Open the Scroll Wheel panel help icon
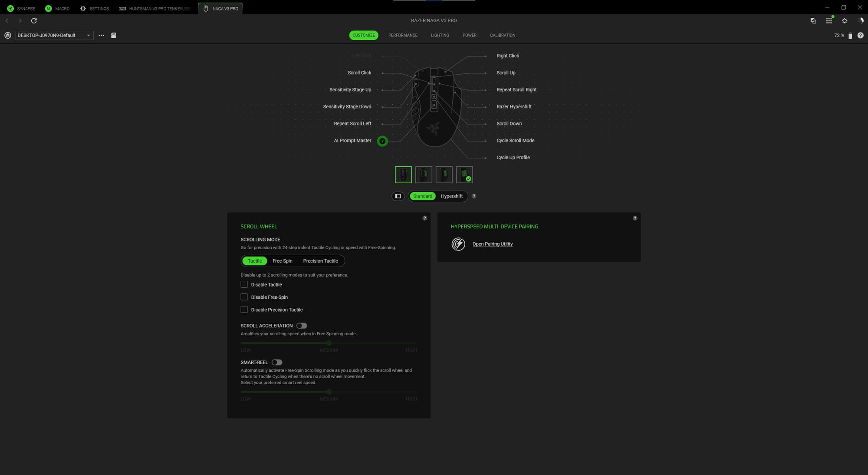The image size is (868, 475). pos(425,218)
